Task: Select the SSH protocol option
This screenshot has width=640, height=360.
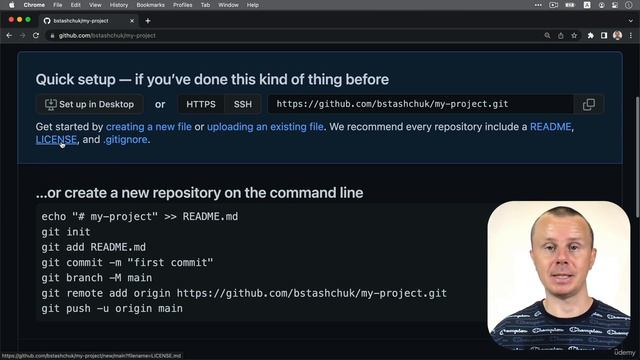Action: pos(242,104)
